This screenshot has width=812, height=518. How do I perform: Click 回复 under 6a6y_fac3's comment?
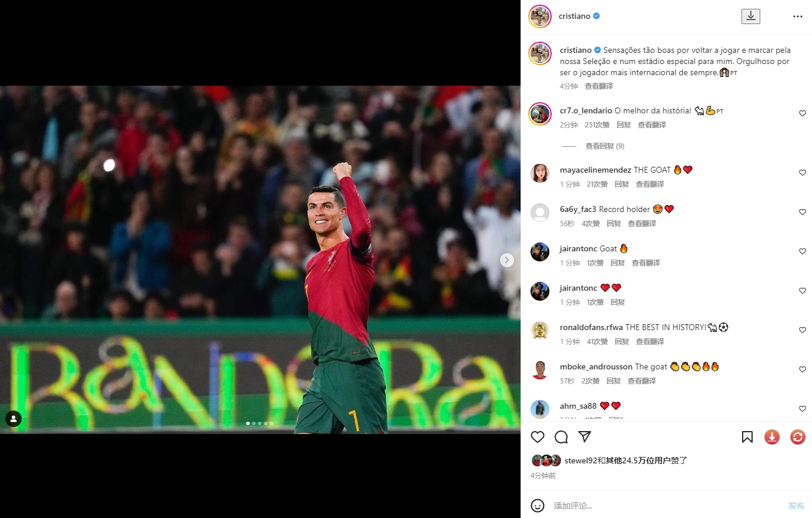(614, 224)
